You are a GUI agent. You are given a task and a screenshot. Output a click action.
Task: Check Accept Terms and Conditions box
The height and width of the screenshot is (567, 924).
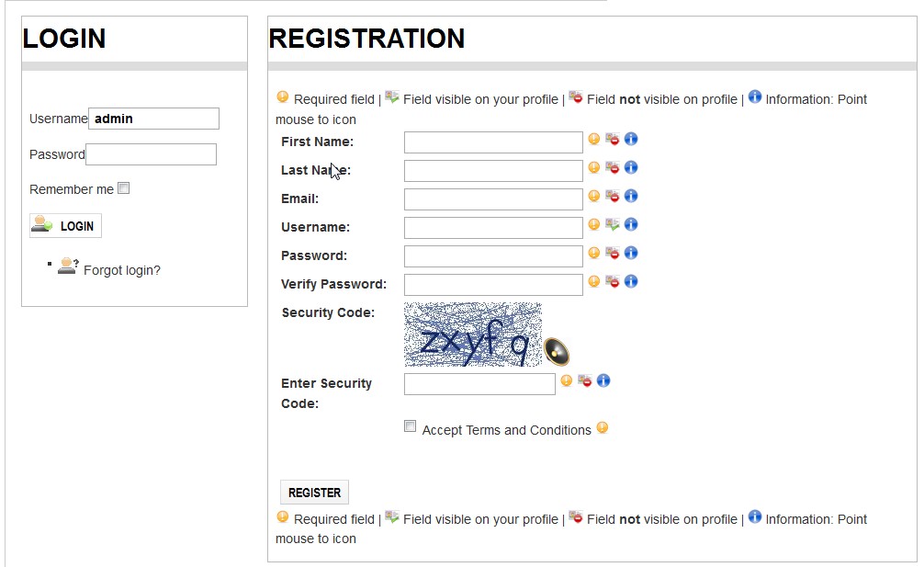click(411, 425)
